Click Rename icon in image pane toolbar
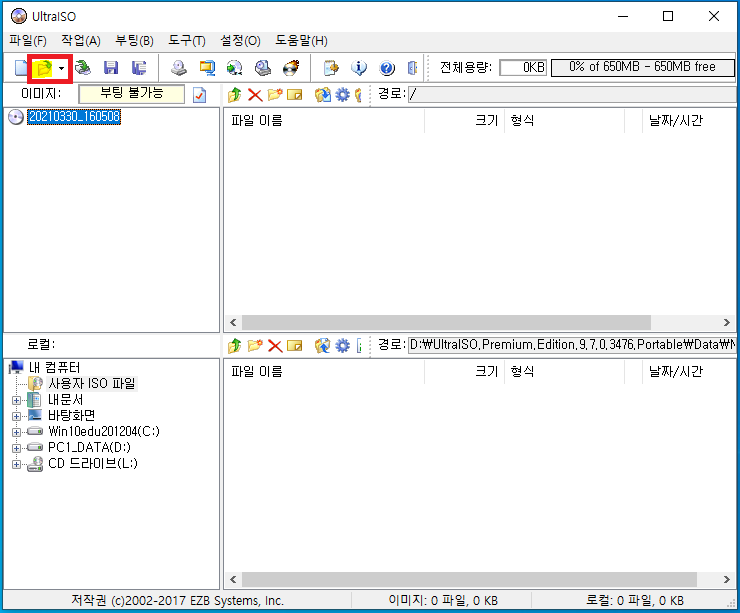The width and height of the screenshot is (740, 613). (294, 95)
